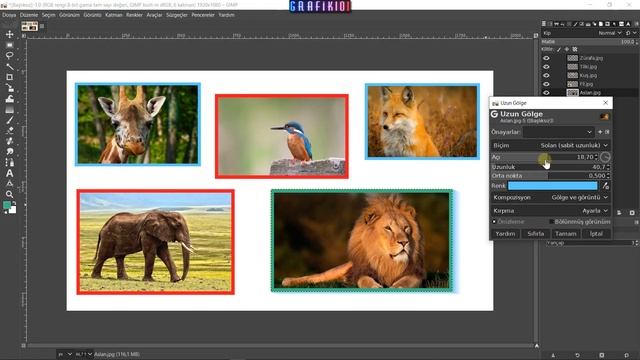
Task: Select the Clone/Heal tool
Action: [9, 141]
